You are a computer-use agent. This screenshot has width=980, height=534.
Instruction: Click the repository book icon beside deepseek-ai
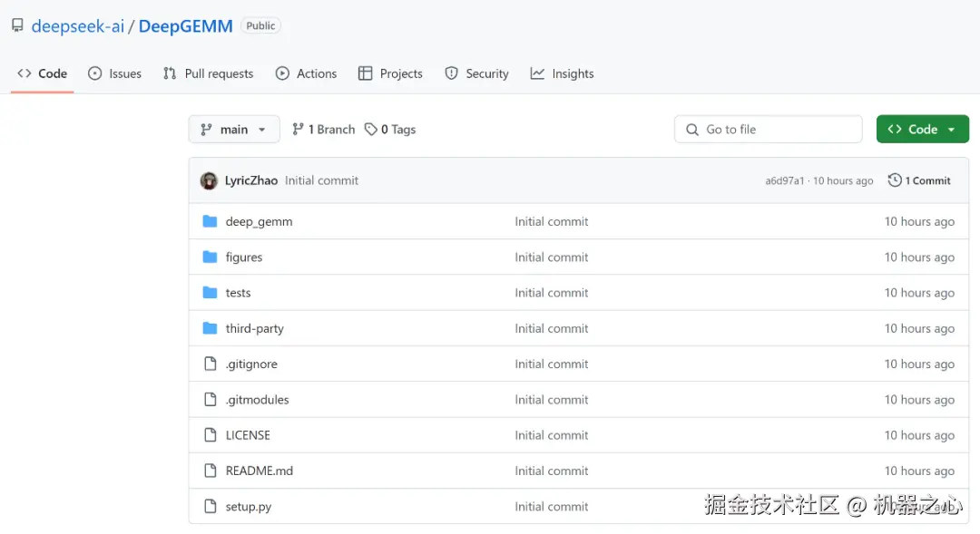[x=17, y=25]
